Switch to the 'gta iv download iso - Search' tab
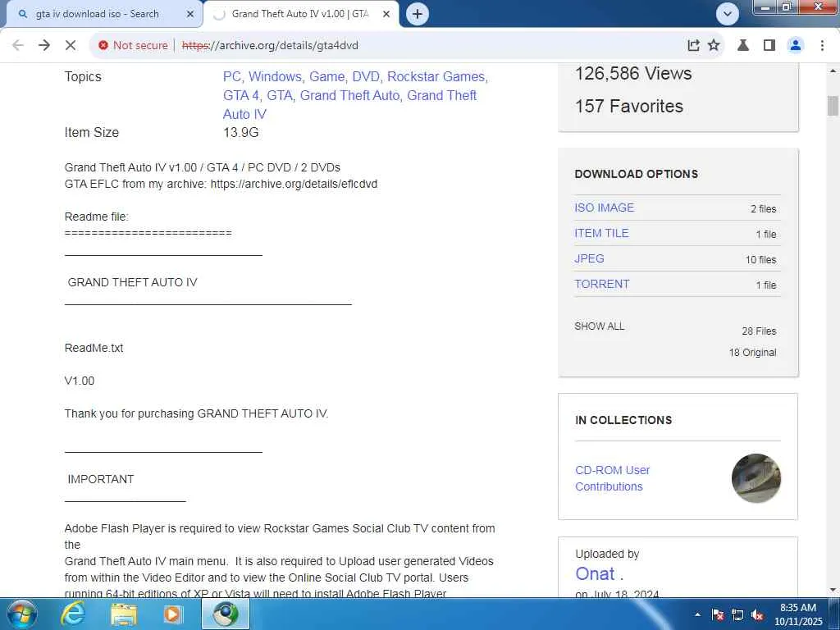The width and height of the screenshot is (840, 630). 97,14
